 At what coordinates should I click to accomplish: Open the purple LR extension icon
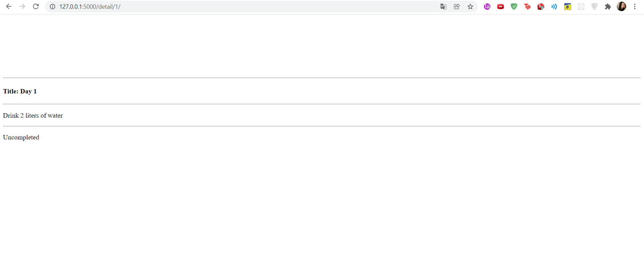pyautogui.click(x=487, y=6)
